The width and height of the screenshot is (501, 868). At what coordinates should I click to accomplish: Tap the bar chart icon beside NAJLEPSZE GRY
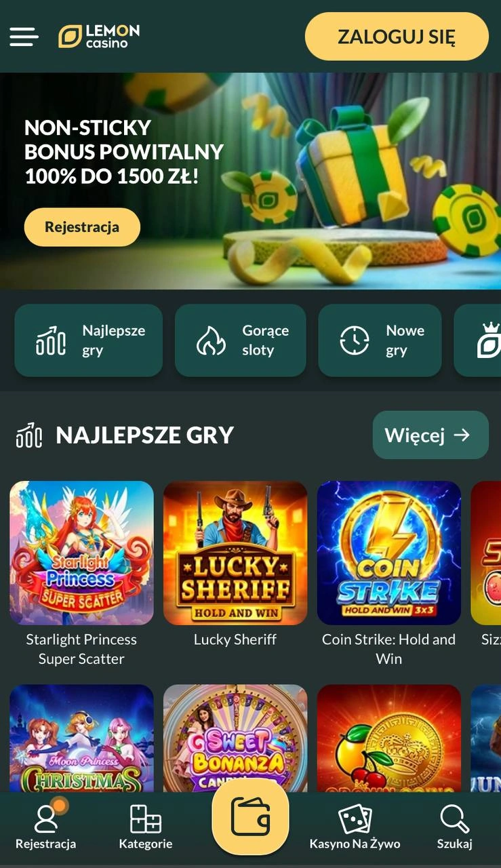pyautogui.click(x=29, y=435)
